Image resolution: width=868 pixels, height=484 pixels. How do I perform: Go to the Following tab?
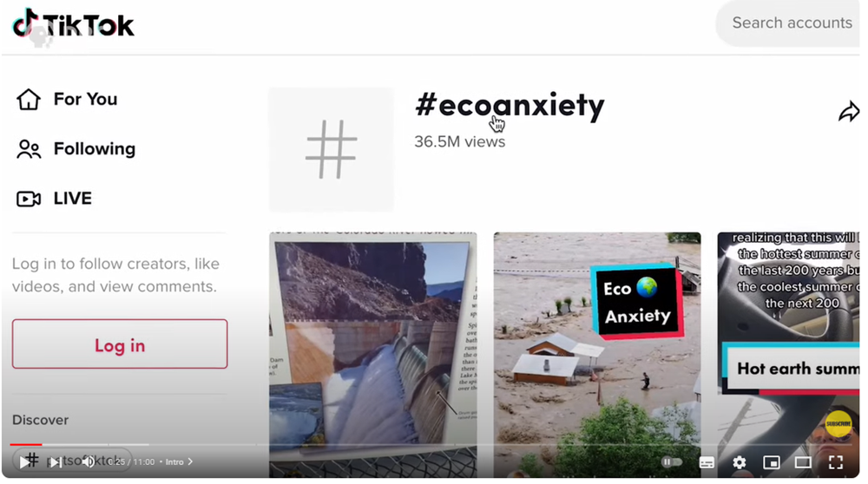click(x=76, y=149)
